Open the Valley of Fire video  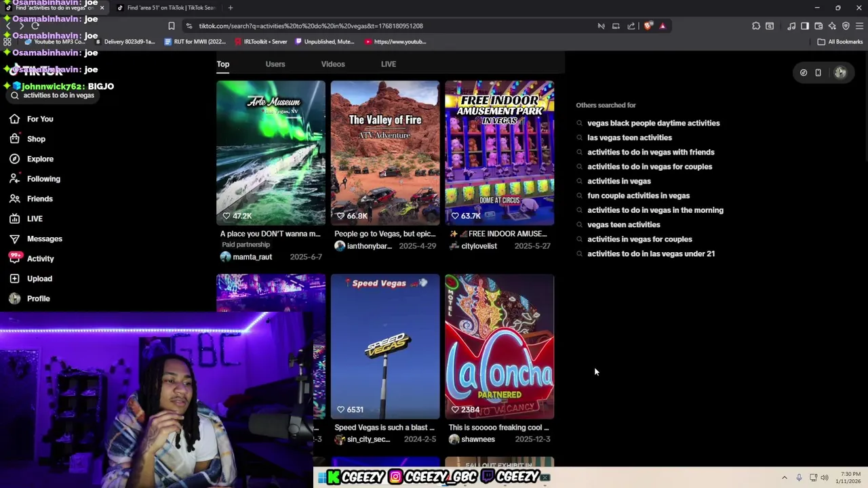[x=385, y=153]
